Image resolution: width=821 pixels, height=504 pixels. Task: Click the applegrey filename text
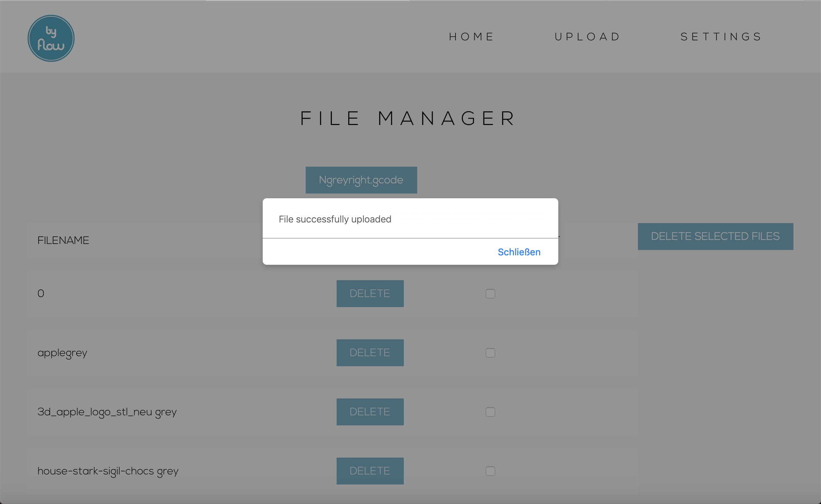click(62, 353)
